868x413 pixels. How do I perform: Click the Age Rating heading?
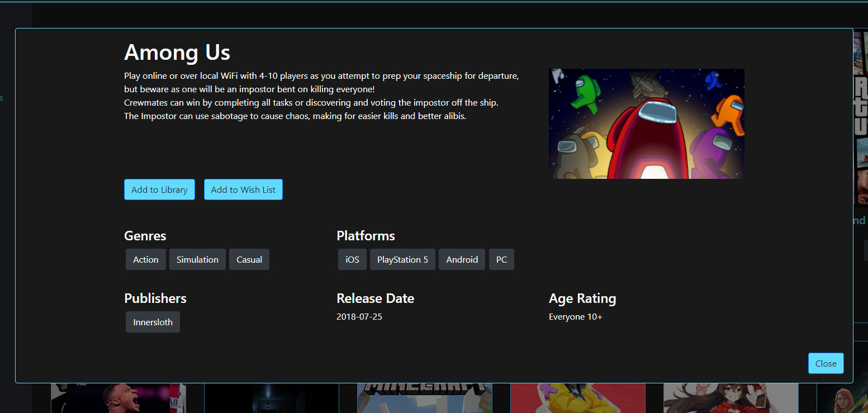coord(582,298)
